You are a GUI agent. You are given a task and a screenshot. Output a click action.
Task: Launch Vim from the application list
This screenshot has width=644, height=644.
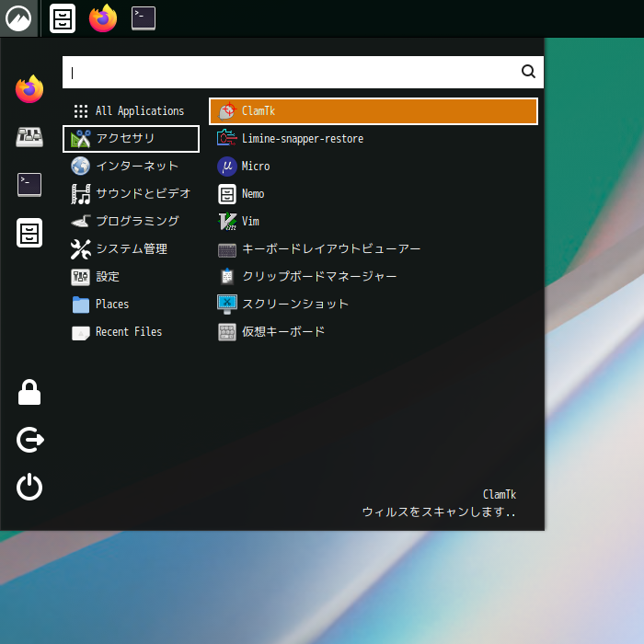pos(374,222)
